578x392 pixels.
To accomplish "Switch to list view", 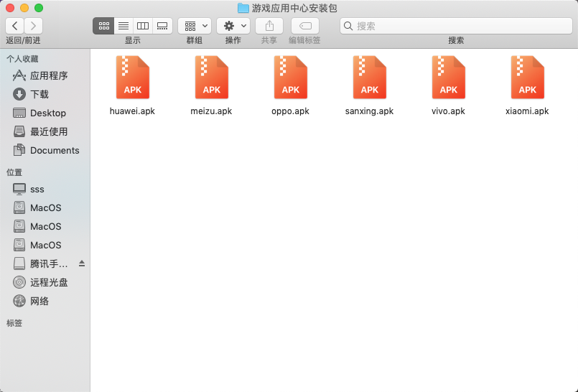I will (123, 26).
